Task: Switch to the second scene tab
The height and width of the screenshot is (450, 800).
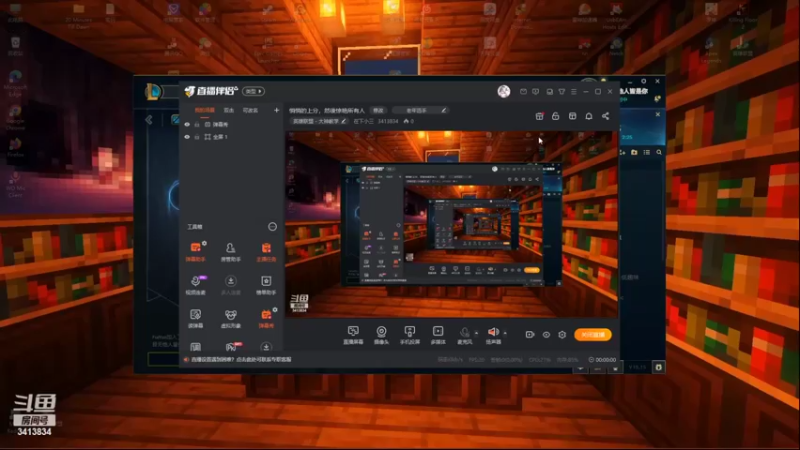Action: [229, 110]
